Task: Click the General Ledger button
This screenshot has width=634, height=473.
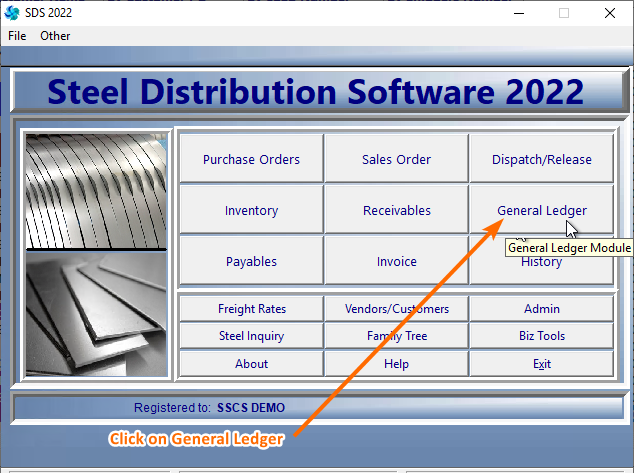Action: click(x=541, y=210)
